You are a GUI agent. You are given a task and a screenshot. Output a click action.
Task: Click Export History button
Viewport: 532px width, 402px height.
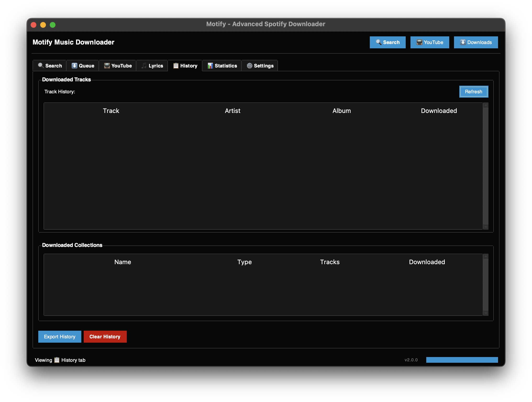click(x=60, y=337)
